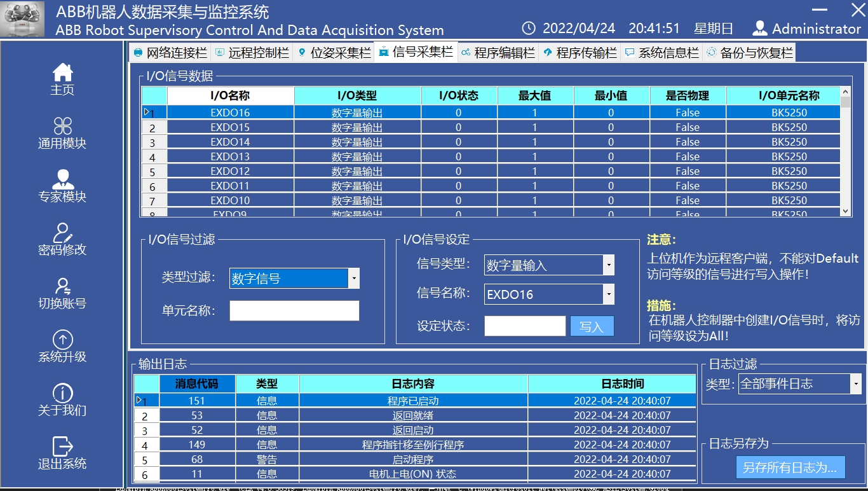
Task: Select the 退出系统 exit icon
Action: 62,446
